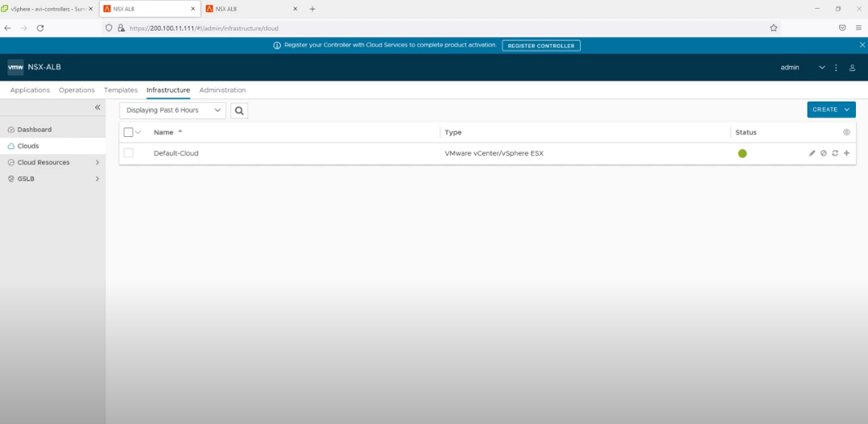Open the Pocket save icon
The image size is (868, 424).
click(x=842, y=27)
